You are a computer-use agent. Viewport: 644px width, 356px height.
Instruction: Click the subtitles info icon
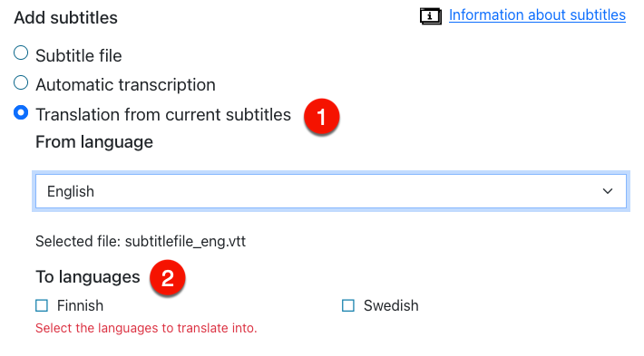point(431,16)
